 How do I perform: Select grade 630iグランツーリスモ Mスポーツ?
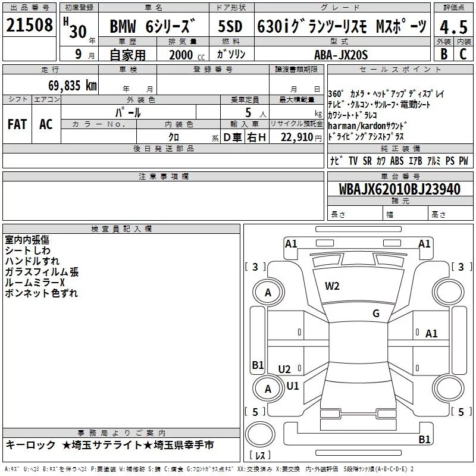[342, 26]
